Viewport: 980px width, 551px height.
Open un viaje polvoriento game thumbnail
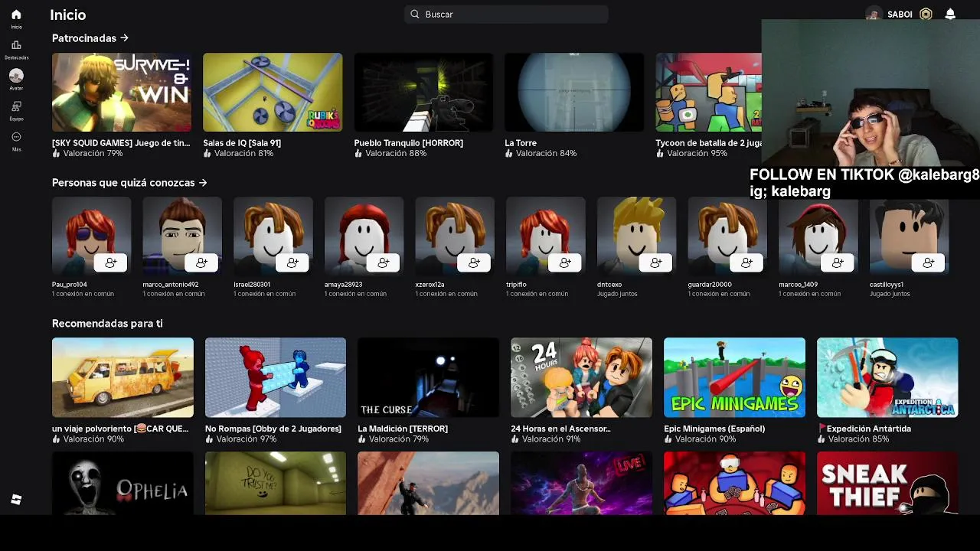tap(122, 377)
